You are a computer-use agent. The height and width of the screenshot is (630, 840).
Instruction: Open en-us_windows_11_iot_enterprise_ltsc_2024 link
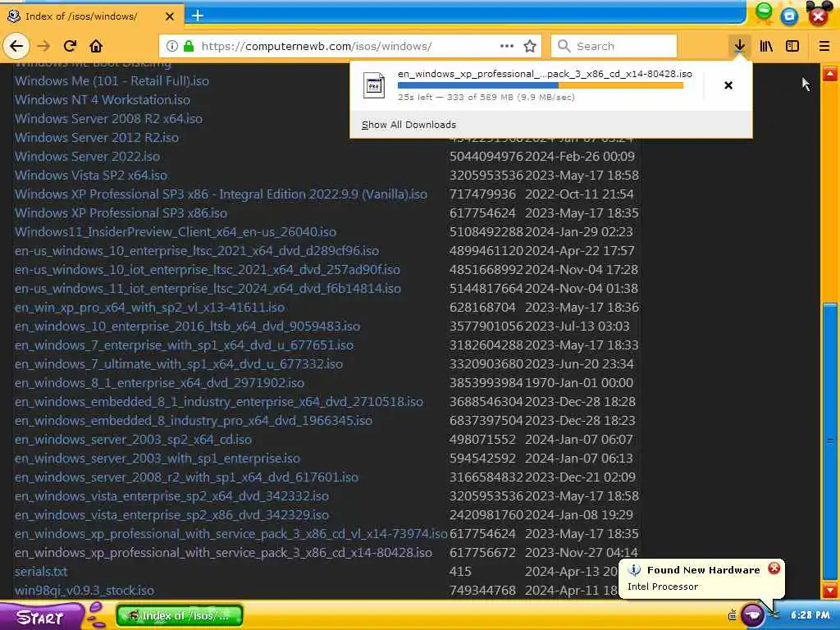click(x=208, y=288)
